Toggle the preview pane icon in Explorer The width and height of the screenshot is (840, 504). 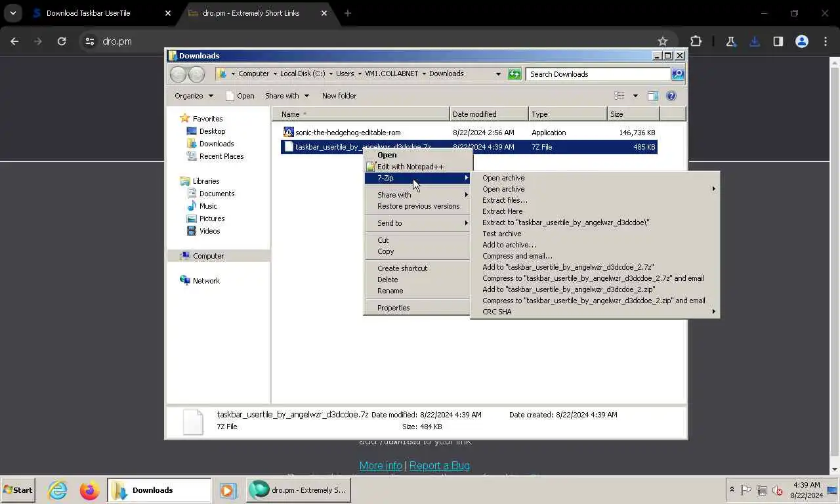[x=653, y=96]
